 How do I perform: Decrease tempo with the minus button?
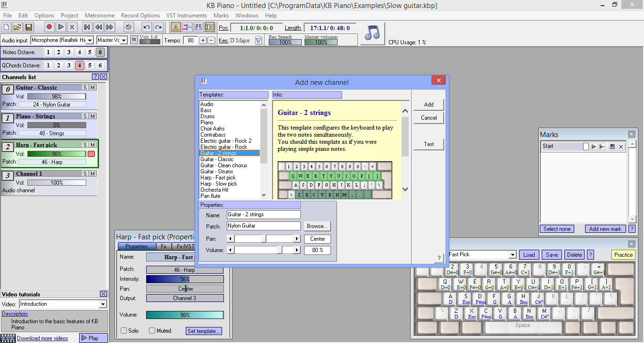[x=211, y=41]
